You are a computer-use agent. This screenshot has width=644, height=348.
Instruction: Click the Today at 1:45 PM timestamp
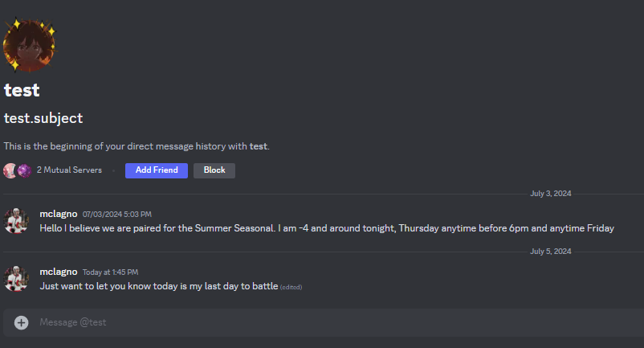[x=111, y=272]
